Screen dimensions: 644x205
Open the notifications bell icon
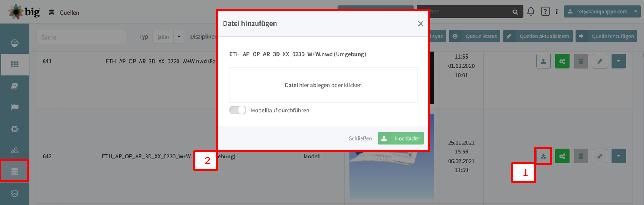(531, 12)
